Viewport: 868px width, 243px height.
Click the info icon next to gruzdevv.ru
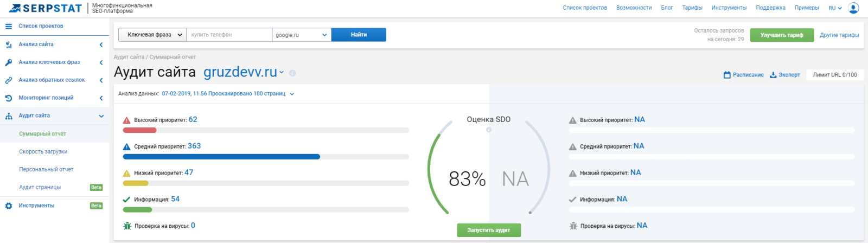coord(292,73)
